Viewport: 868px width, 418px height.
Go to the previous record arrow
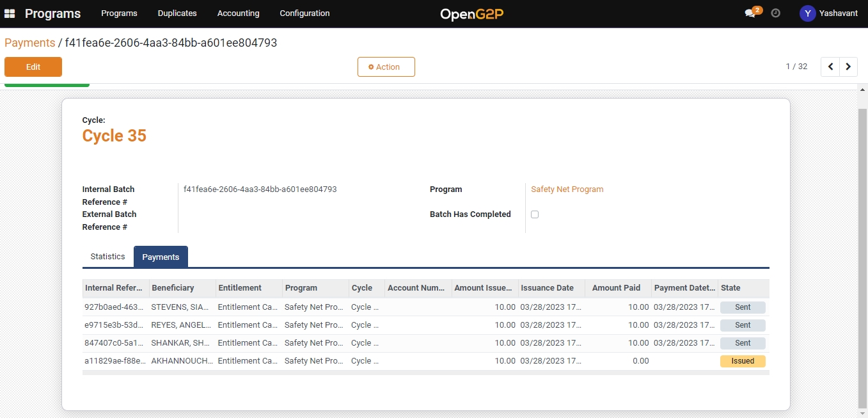(x=830, y=67)
